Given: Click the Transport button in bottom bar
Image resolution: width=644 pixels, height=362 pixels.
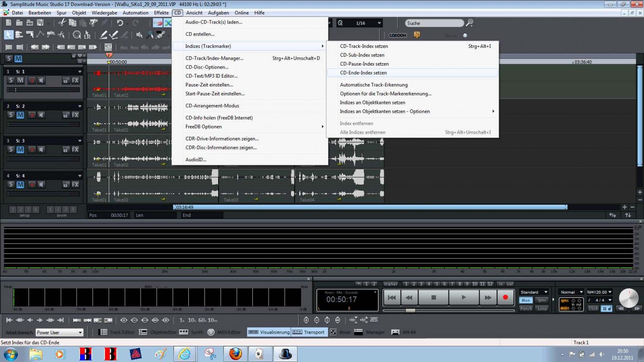Looking at the screenshot, I should point(309,332).
